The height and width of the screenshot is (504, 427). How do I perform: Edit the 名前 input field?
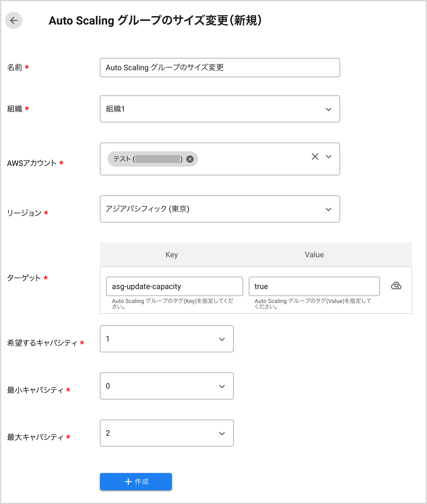[220, 68]
